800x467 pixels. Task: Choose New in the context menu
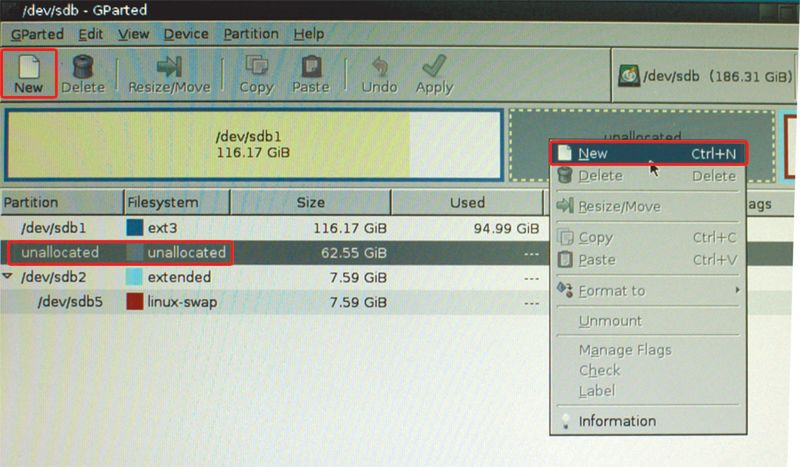click(647, 154)
